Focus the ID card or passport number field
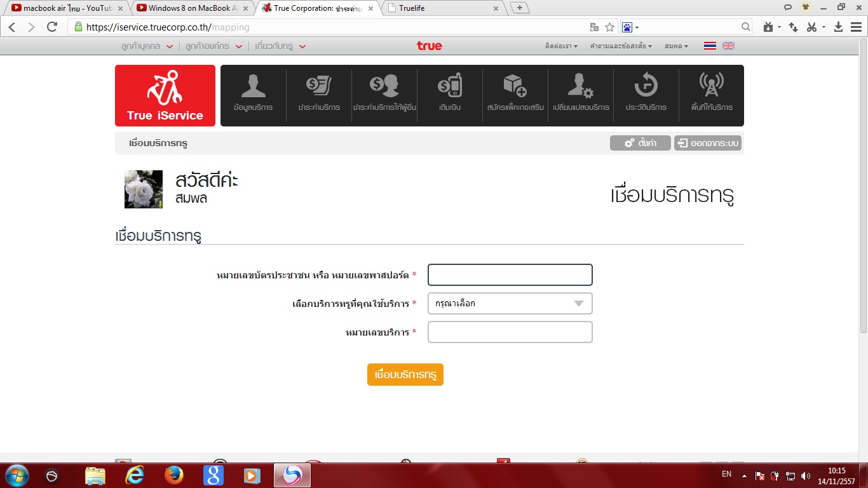Viewport: 868px width, 488px height. point(510,275)
